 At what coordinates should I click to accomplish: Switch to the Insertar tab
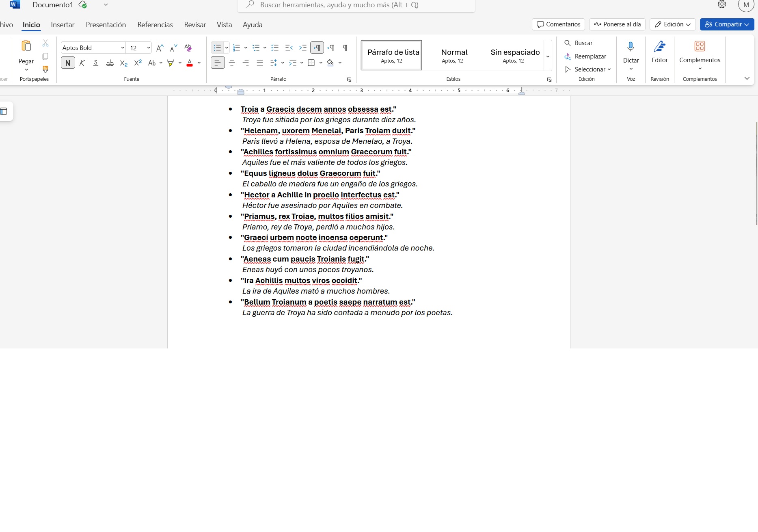click(x=63, y=25)
